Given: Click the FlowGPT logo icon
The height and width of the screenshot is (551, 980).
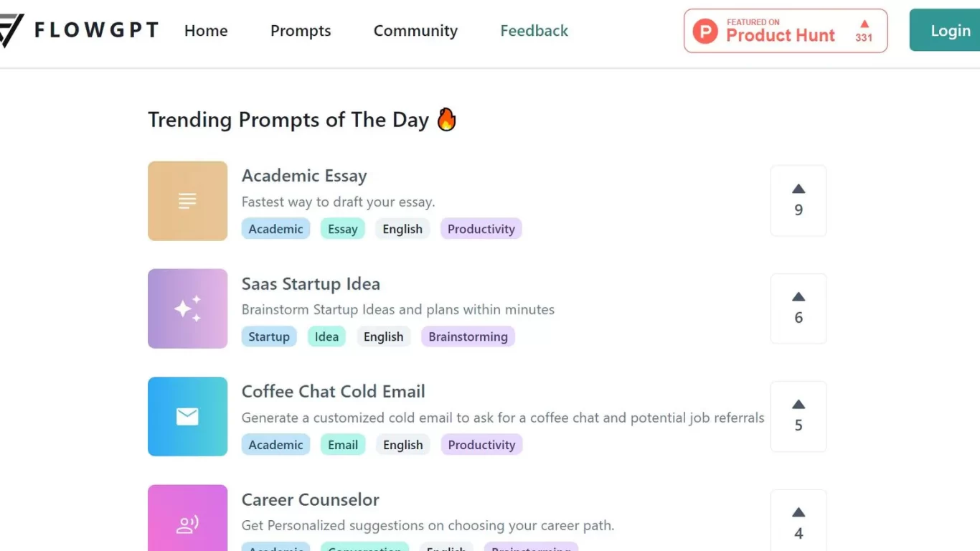Looking at the screenshot, I should (11, 30).
